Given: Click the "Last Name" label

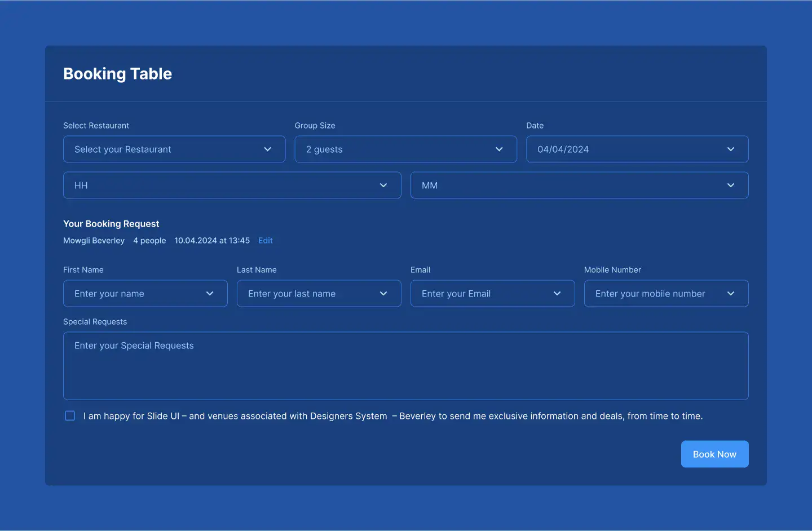Looking at the screenshot, I should pos(257,270).
